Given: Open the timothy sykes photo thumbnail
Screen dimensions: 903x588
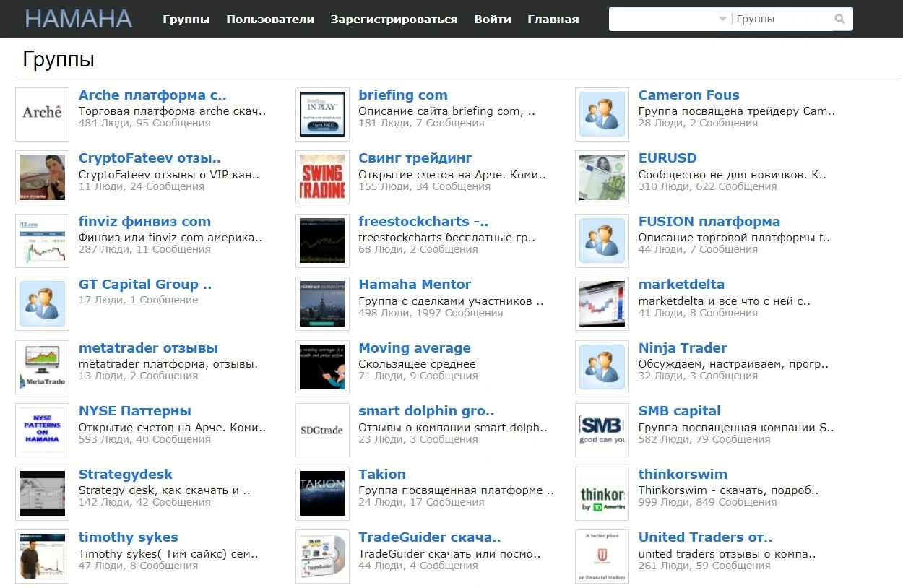Looking at the screenshot, I should (x=42, y=556).
